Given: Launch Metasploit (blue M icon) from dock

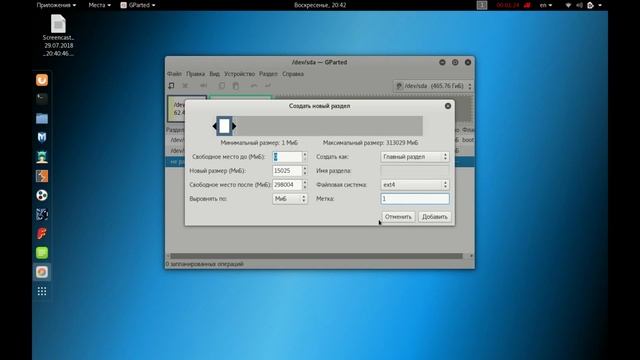Looking at the screenshot, I should tap(42, 137).
